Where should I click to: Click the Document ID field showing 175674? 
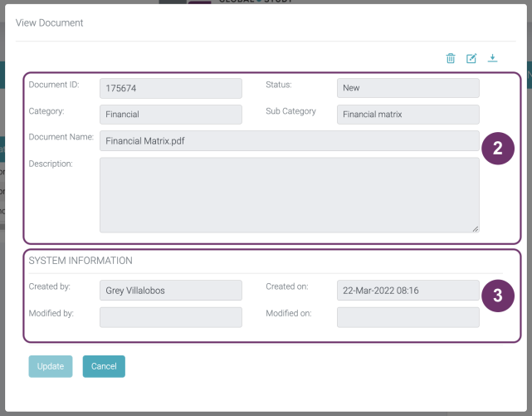170,88
